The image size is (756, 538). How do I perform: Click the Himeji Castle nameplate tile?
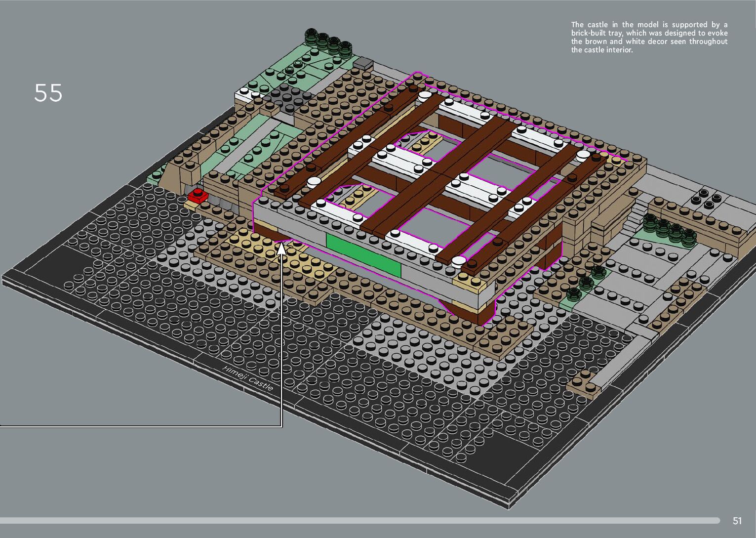click(x=247, y=378)
